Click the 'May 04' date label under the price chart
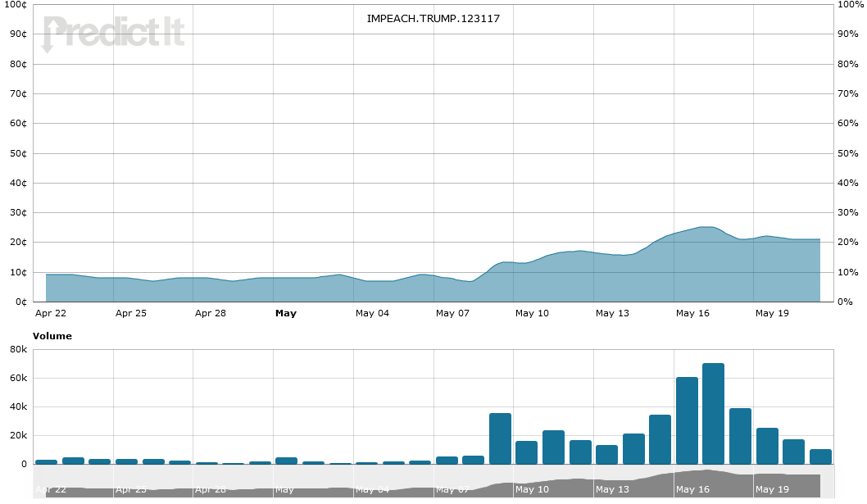Viewport: 867px width, 504px height. pyautogui.click(x=372, y=313)
